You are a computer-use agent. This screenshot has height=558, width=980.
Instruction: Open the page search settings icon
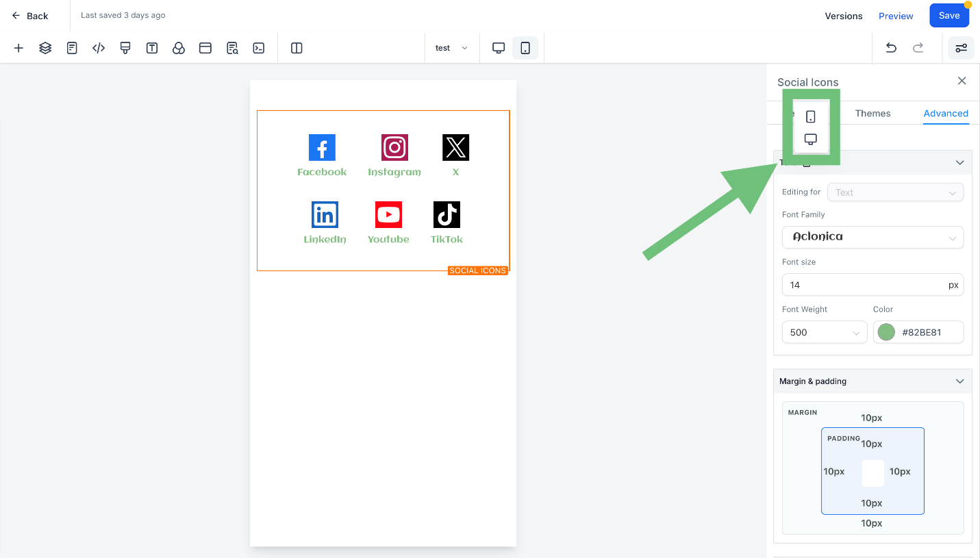pyautogui.click(x=232, y=48)
